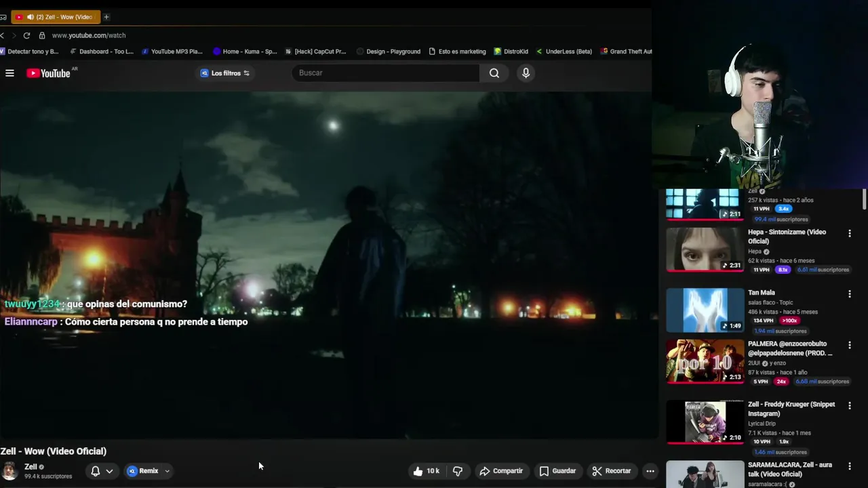The height and width of the screenshot is (488, 868).
Task: Open Design - Playground bookmark
Action: point(389,52)
